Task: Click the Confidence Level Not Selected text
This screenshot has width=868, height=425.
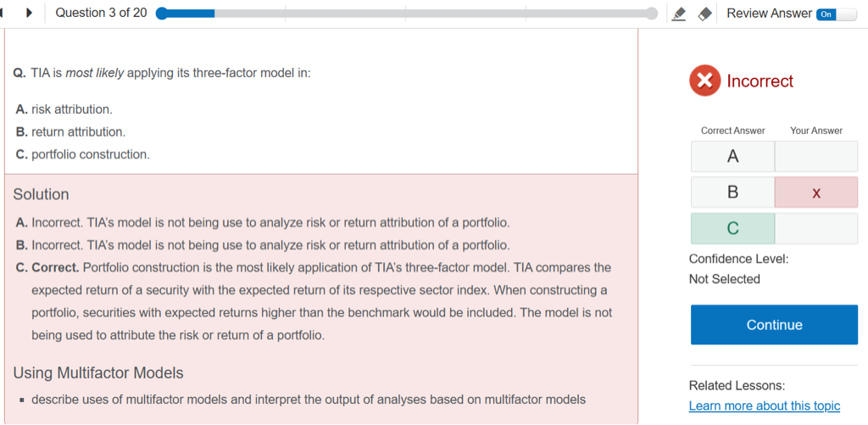Action: point(725,279)
